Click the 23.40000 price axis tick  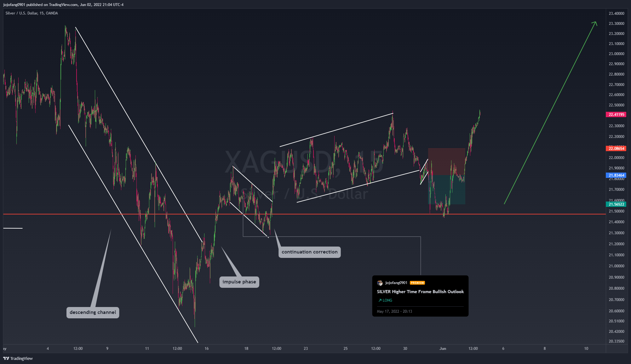click(617, 14)
